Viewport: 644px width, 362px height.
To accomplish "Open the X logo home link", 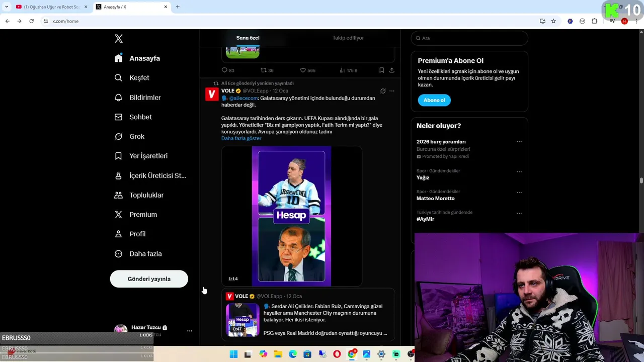I will point(119,39).
